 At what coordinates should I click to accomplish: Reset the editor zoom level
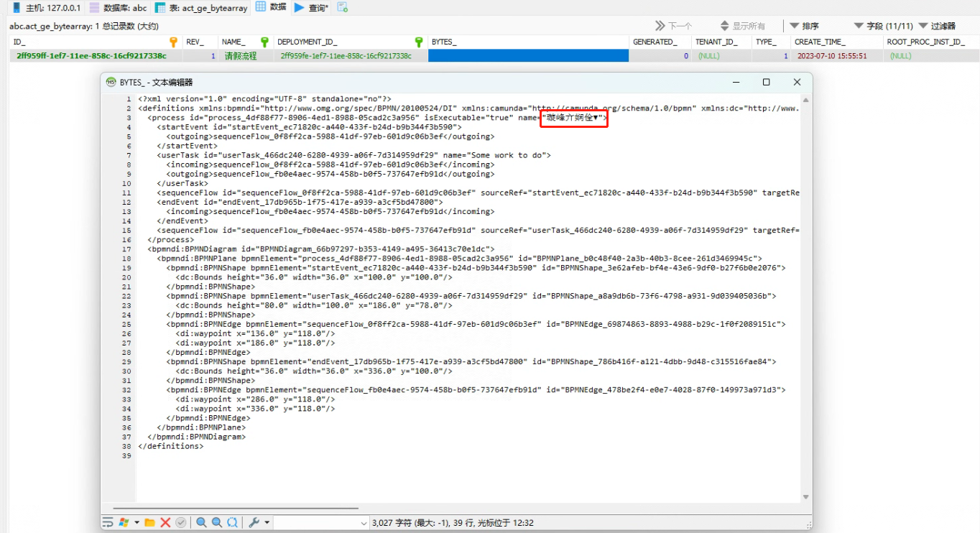tap(233, 522)
